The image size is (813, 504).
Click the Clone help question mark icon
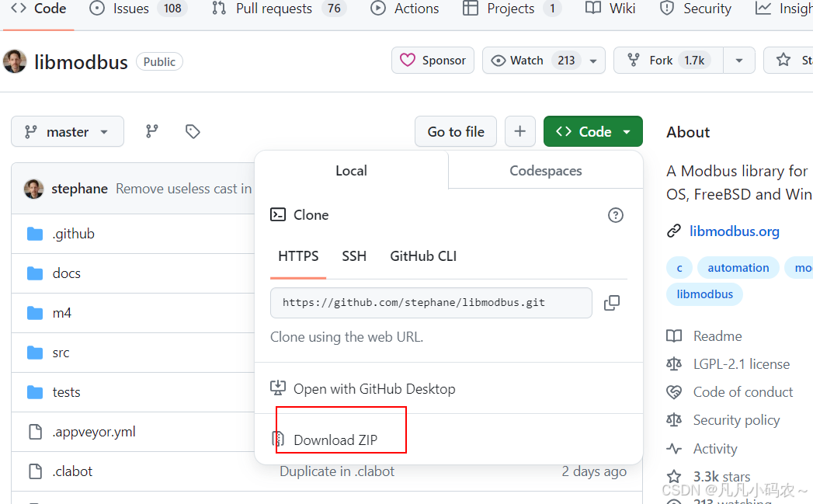616,215
